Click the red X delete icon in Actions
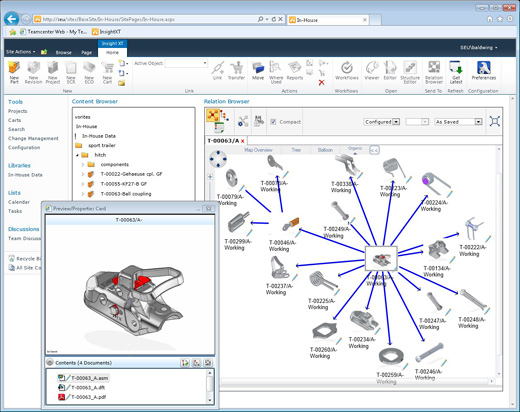This screenshot has height=412, width=520. point(321,82)
